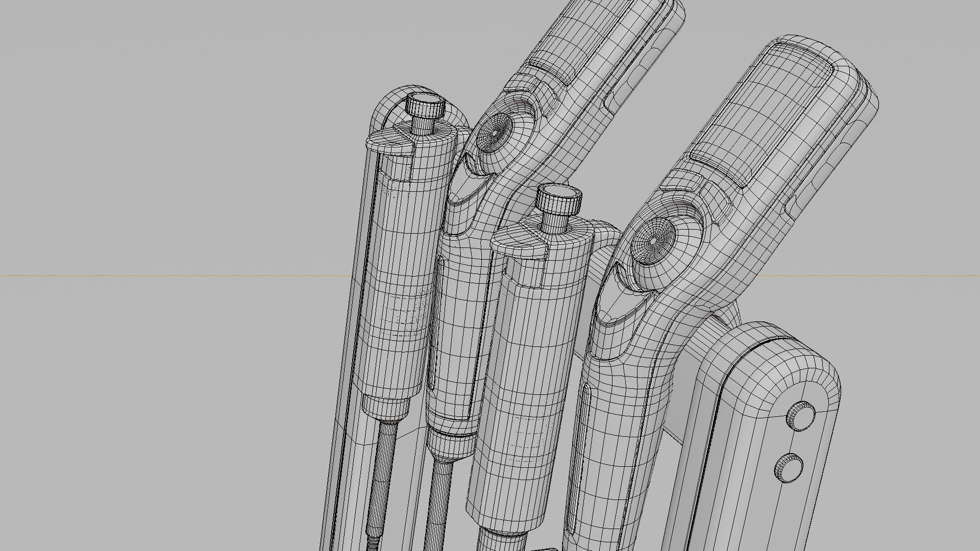Select the lower round button on the stand panel
This screenshot has height=551, width=980.
click(x=789, y=467)
